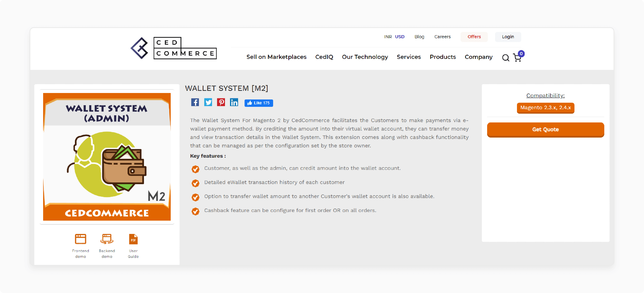
Task: Share on Twitter icon
Action: click(x=208, y=102)
